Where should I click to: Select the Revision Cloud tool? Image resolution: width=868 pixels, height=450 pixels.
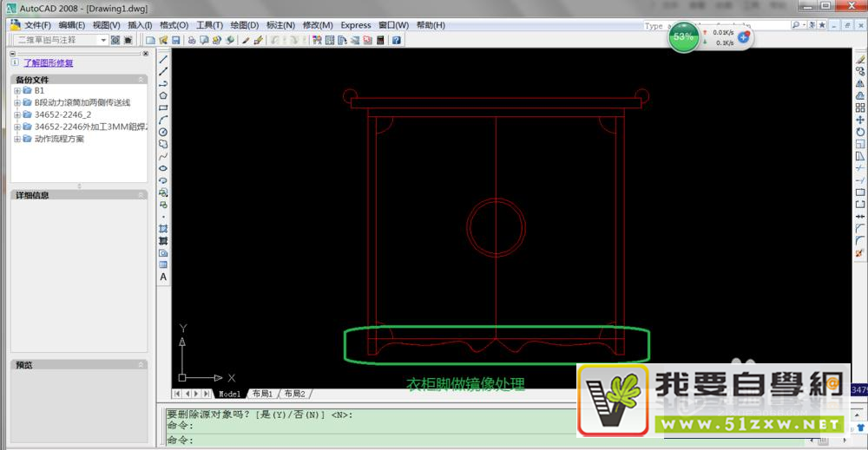point(163,144)
